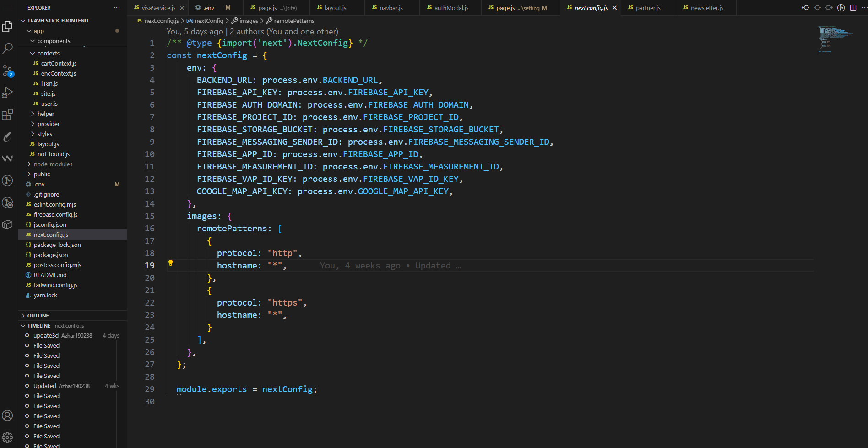The image size is (868, 448).
Task: Open the Extensions view
Action: (x=7, y=115)
